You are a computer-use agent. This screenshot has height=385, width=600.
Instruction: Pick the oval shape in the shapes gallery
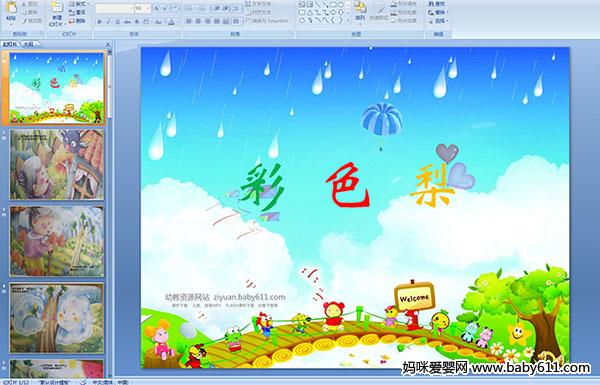[341, 5]
